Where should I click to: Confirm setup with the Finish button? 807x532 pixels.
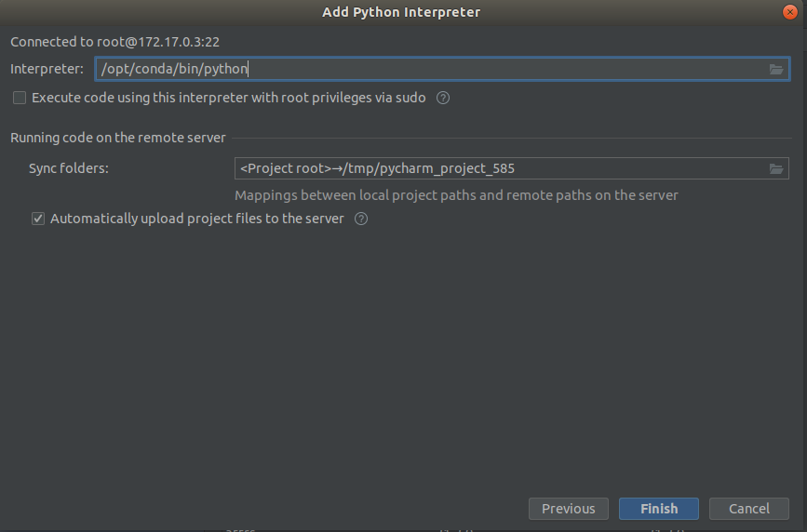point(659,509)
